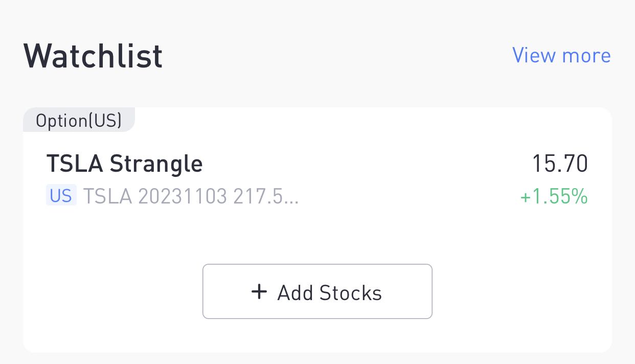Click the plus icon beside Add Stocks
This screenshot has width=635, height=364.
[x=259, y=292]
